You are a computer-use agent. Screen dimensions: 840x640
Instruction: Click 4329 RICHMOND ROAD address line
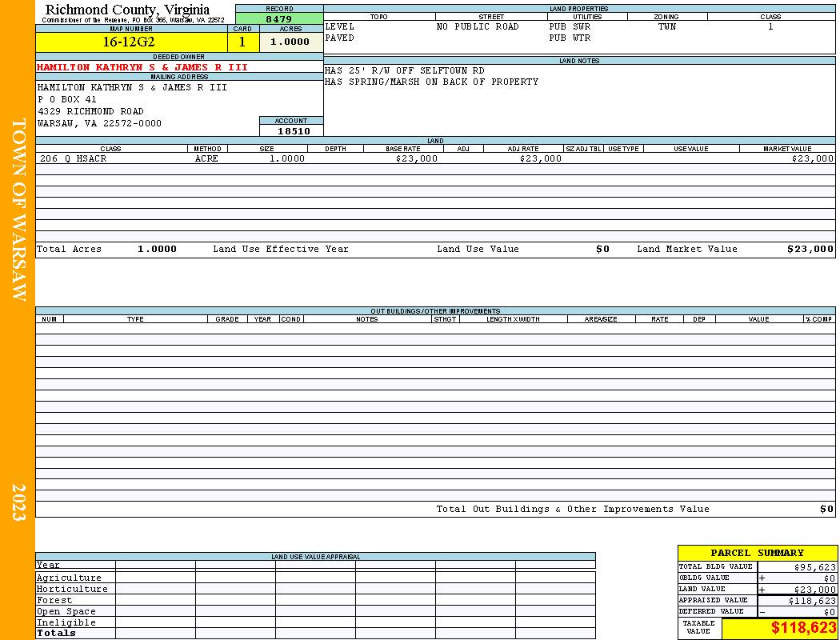point(90,111)
